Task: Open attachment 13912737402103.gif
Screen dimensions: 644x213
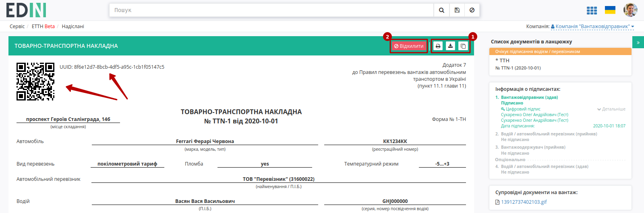Action: [524, 202]
